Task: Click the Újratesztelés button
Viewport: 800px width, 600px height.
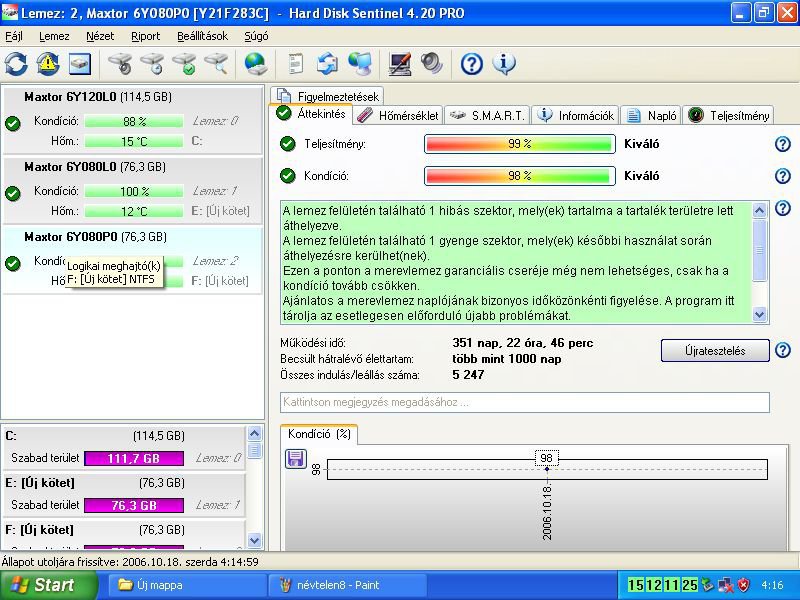Action: coord(715,351)
